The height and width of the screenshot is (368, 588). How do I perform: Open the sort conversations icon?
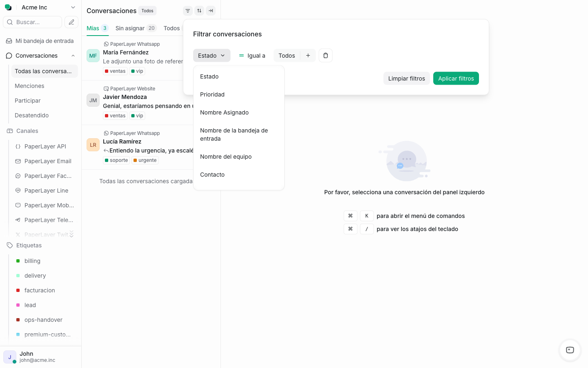(199, 11)
